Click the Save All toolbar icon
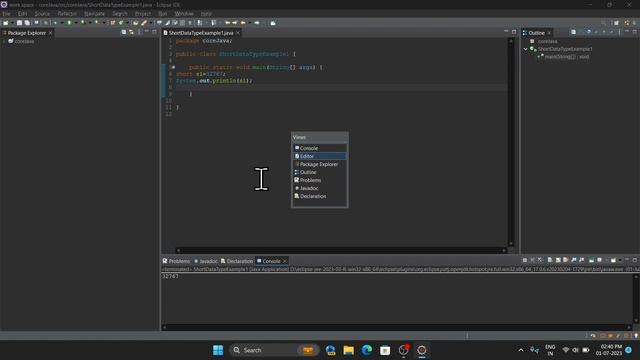This screenshot has width=640, height=360. 27,23
